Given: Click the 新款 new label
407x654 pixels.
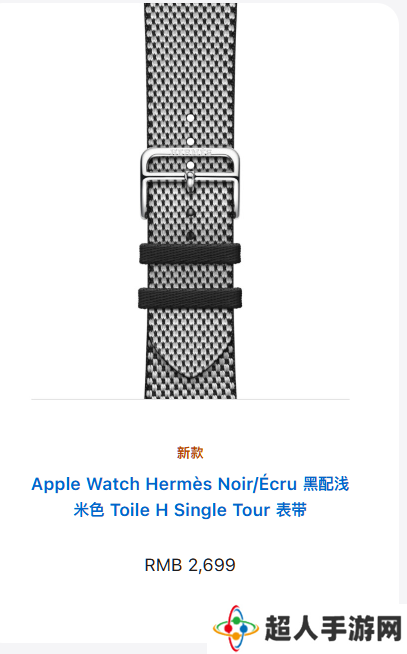Looking at the screenshot, I should [x=190, y=453].
